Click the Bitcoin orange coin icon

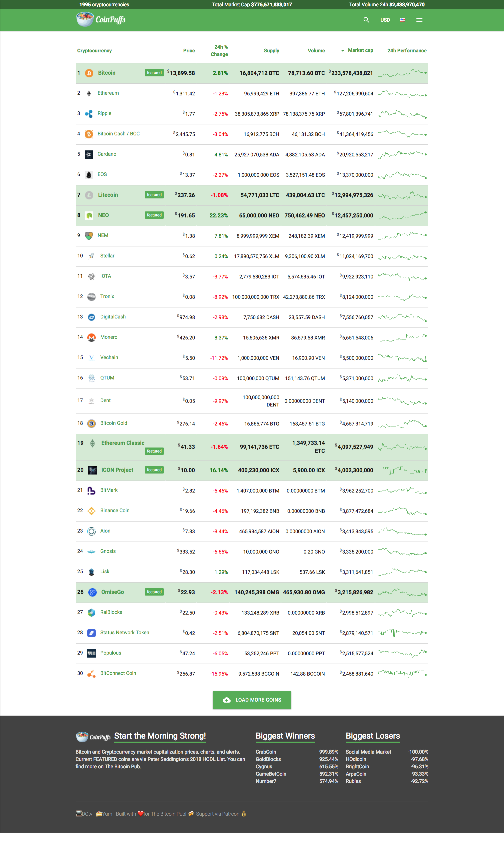(89, 73)
